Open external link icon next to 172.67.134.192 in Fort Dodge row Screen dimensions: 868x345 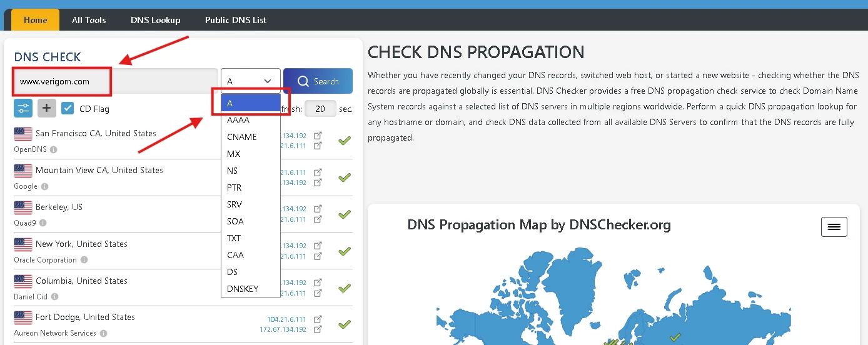(x=318, y=329)
